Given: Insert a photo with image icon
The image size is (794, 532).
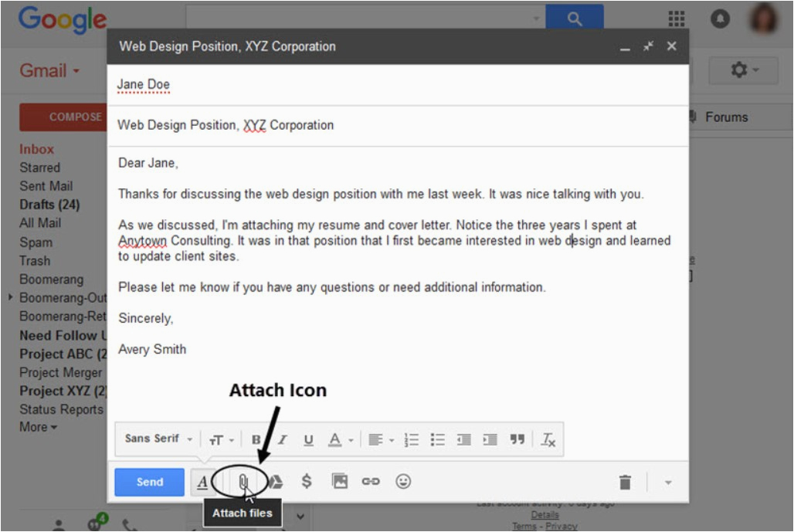Looking at the screenshot, I should [340, 482].
